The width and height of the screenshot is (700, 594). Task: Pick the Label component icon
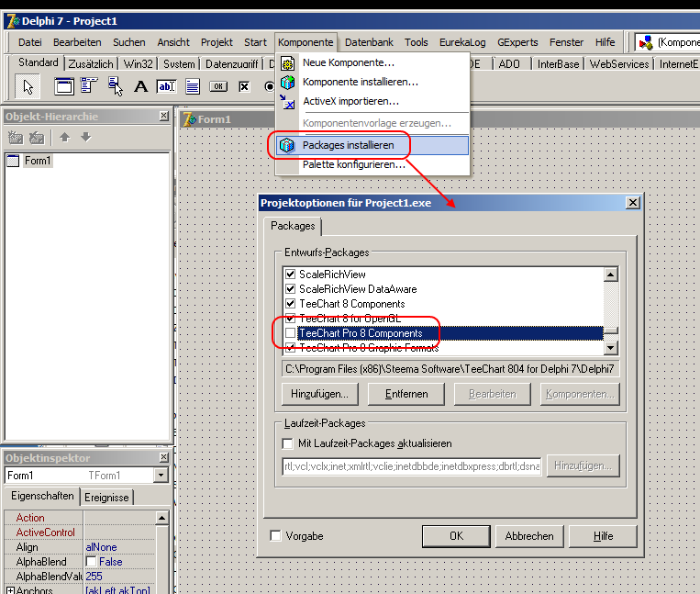click(141, 86)
